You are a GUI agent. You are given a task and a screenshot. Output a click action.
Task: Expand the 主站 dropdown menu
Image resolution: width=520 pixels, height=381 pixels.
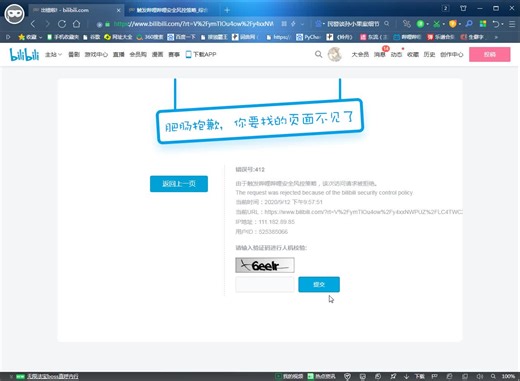pyautogui.click(x=53, y=54)
